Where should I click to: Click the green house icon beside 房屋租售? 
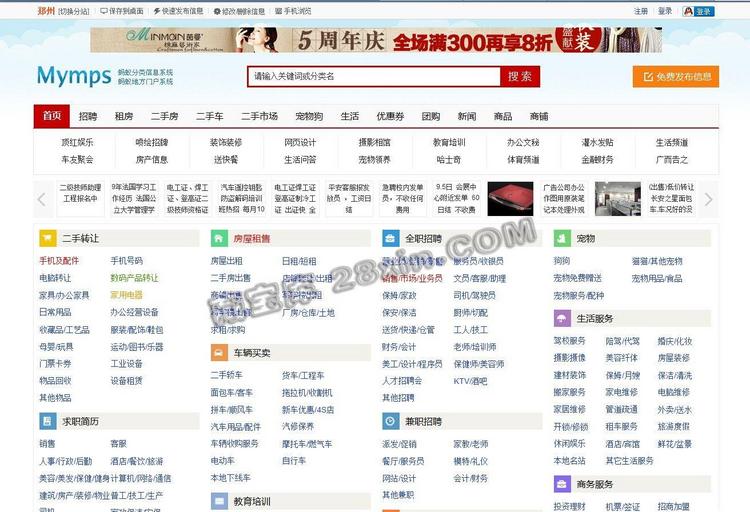219,238
